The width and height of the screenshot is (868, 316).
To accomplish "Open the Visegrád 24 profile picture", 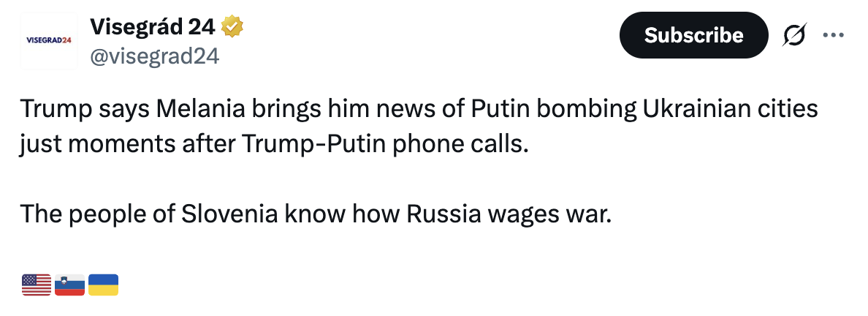I will click(49, 40).
